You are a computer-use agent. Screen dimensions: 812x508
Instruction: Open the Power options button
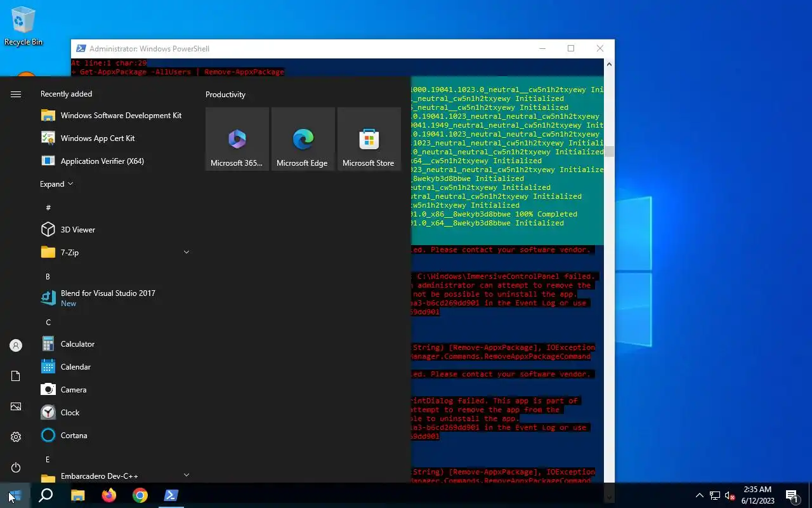click(x=16, y=467)
